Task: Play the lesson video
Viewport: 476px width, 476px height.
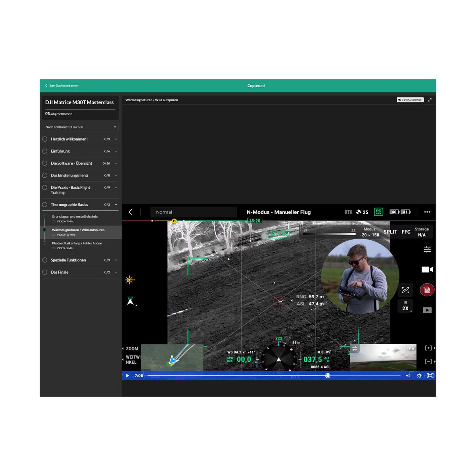Action: click(x=127, y=376)
